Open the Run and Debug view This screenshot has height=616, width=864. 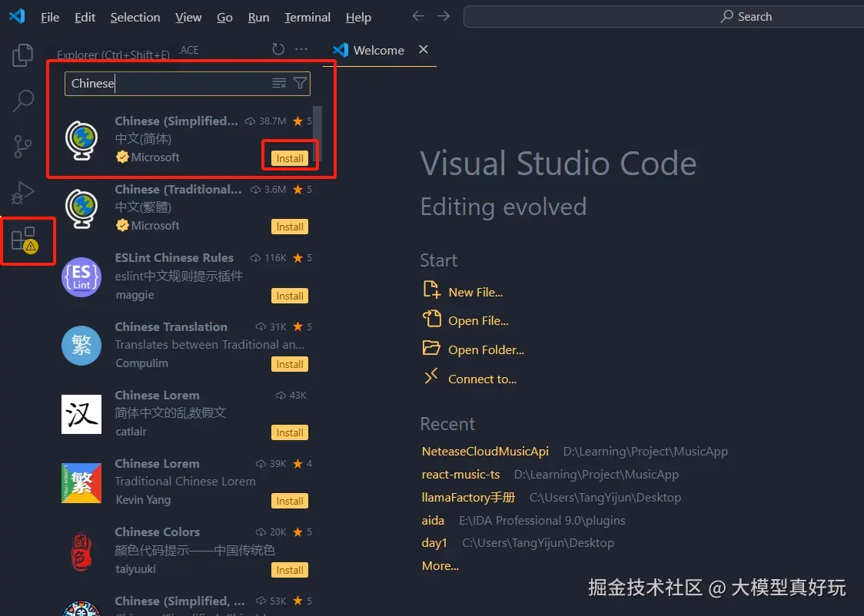tap(22, 192)
